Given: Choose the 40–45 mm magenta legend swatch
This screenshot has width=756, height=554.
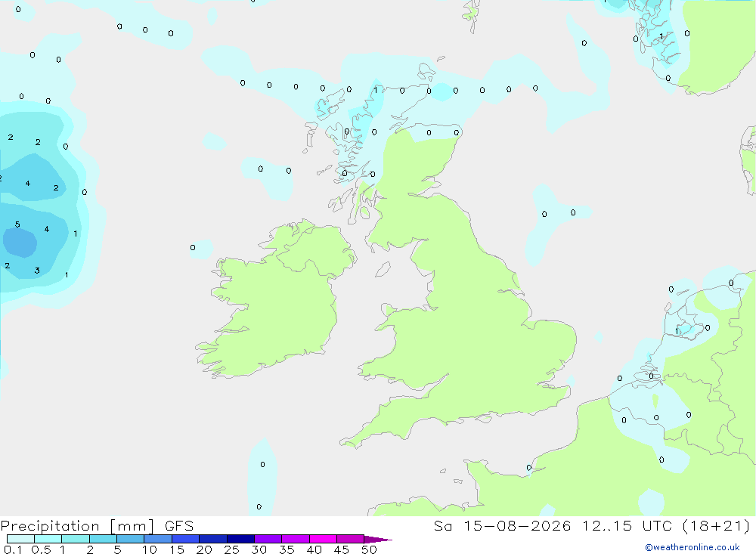Looking at the screenshot, I should tap(323, 539).
